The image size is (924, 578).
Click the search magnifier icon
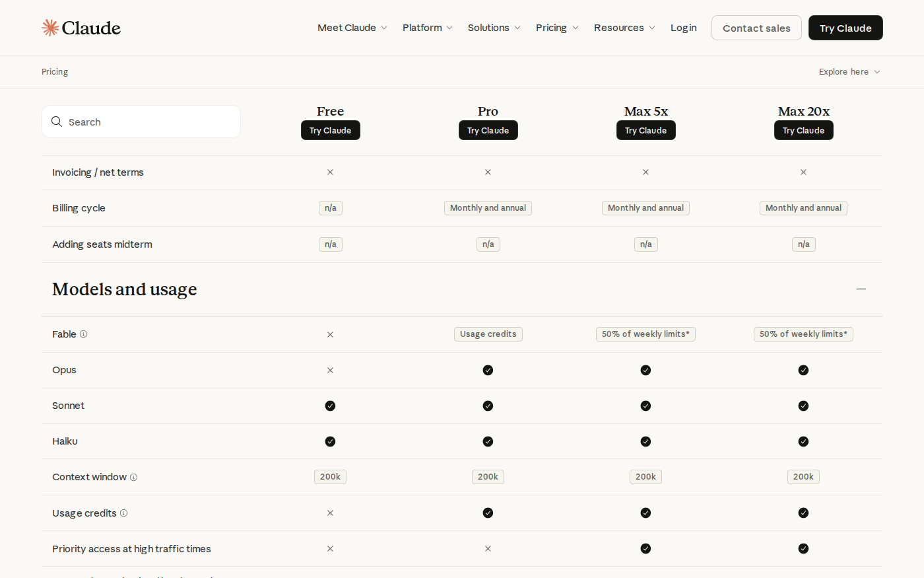coord(57,122)
